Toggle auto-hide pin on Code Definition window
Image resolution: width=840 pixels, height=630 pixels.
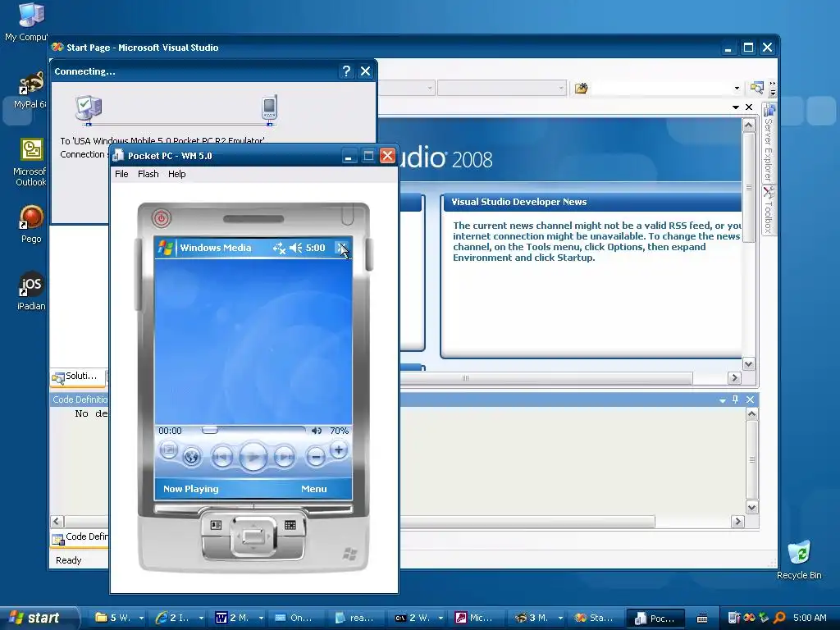click(736, 399)
